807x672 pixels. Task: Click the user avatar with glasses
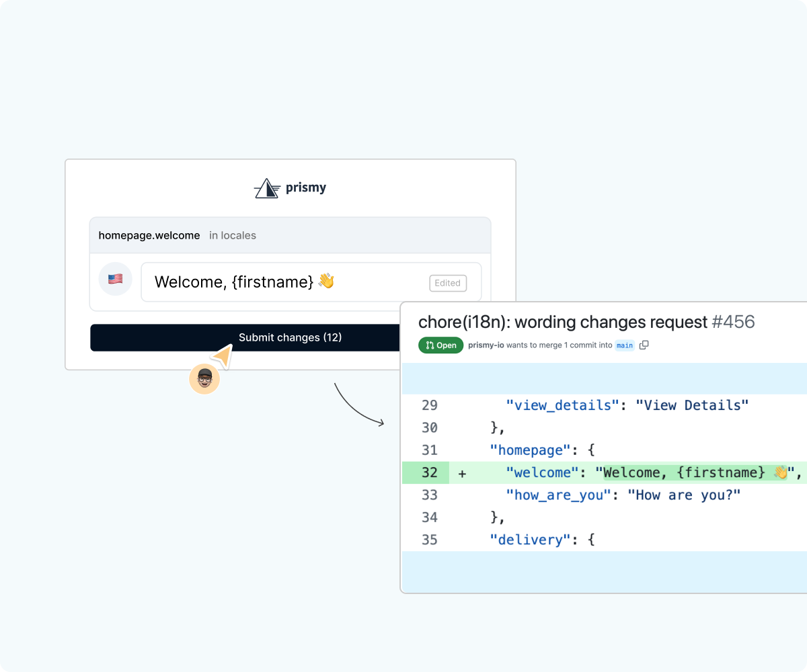(x=204, y=380)
